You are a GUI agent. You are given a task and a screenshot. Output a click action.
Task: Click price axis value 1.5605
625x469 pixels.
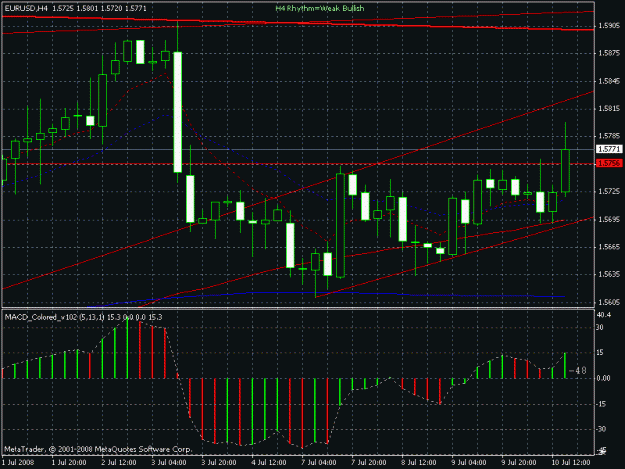coord(609,302)
